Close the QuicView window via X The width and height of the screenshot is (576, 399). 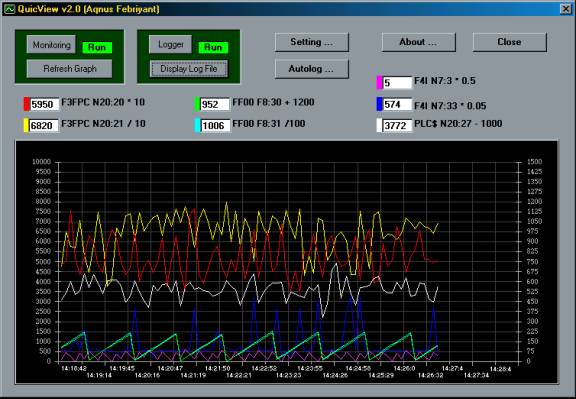(x=566, y=9)
